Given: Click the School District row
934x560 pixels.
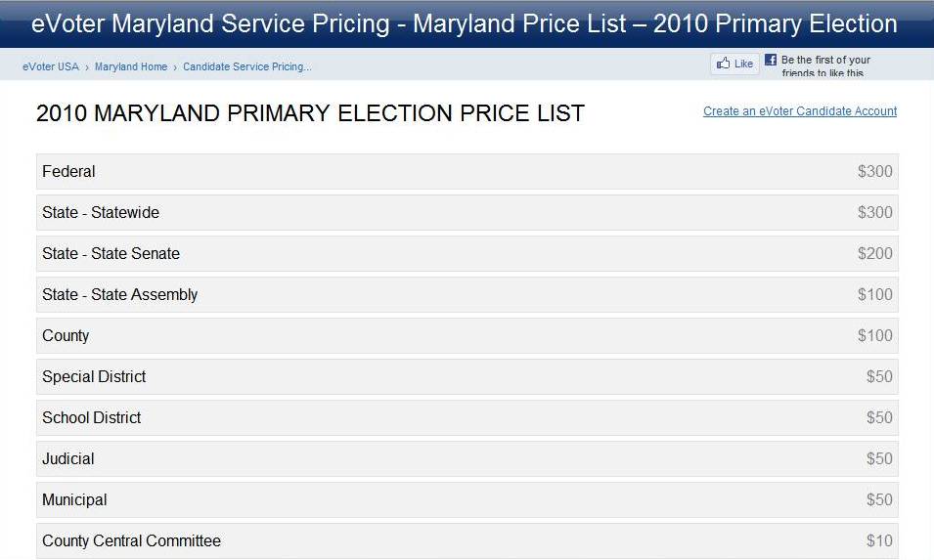Looking at the screenshot, I should coord(467,417).
